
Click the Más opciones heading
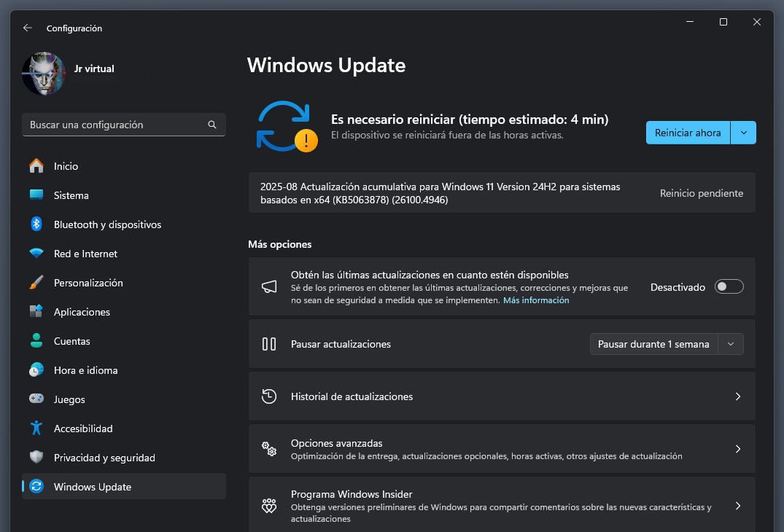[x=279, y=244]
